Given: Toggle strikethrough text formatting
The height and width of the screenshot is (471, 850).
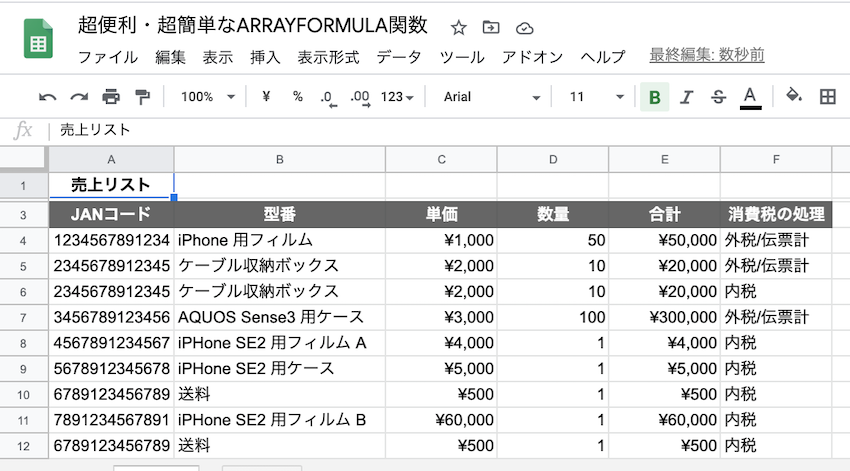Looking at the screenshot, I should click(x=718, y=97).
